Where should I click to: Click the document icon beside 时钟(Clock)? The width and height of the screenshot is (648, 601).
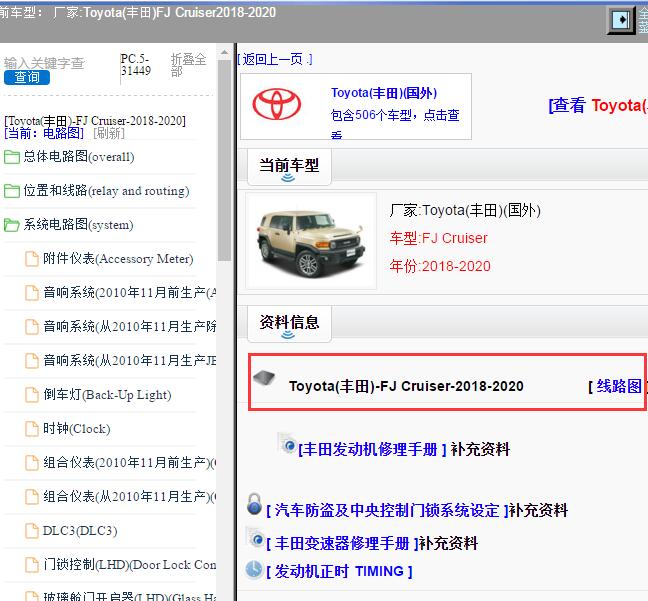[32, 429]
